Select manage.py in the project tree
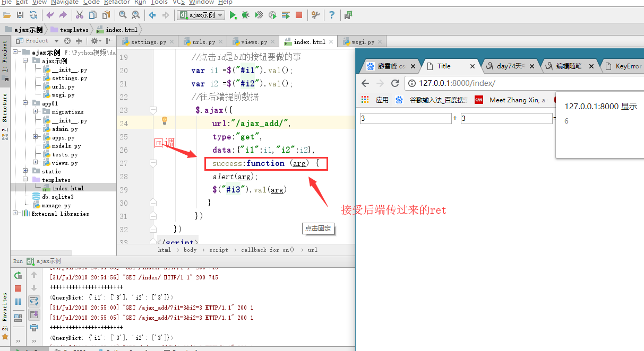This screenshot has height=351, width=644. pos(56,205)
